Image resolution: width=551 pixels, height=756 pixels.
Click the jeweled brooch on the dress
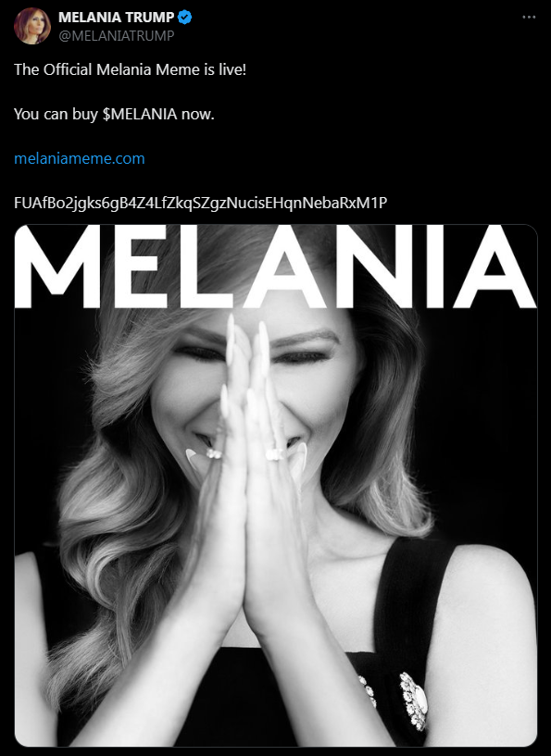click(x=415, y=700)
